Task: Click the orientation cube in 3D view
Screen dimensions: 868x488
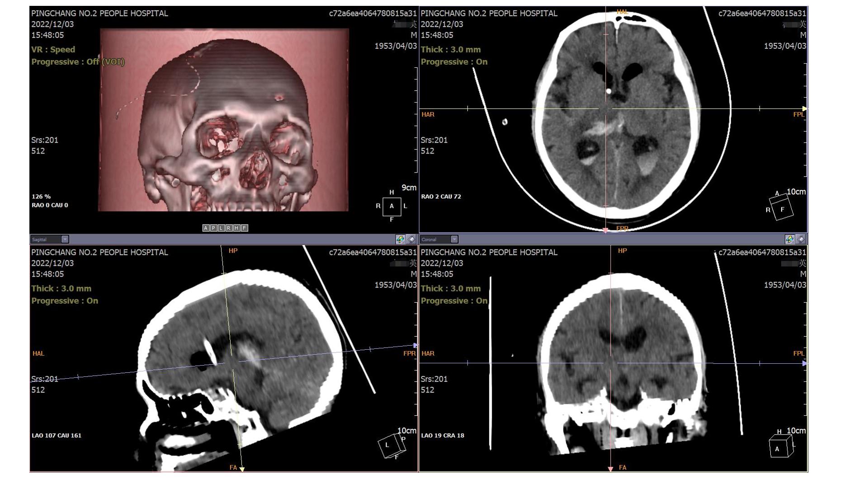Action: coord(392,206)
